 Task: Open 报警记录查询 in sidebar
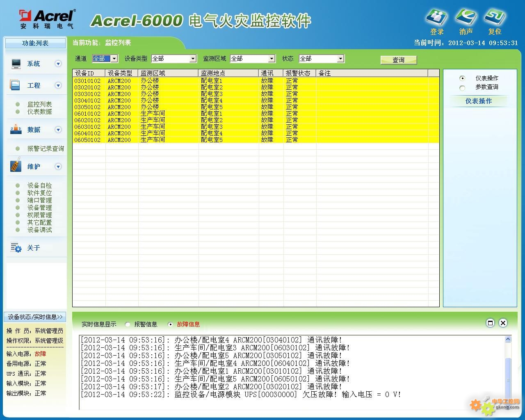coord(46,148)
